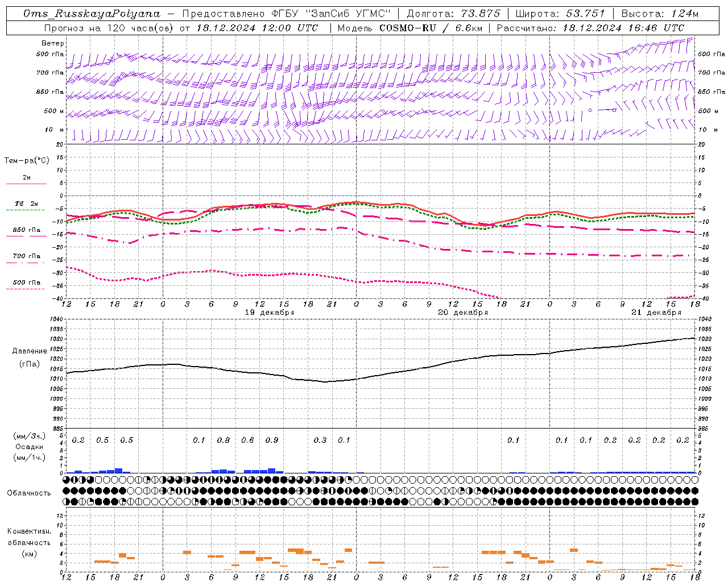Image resolution: width=728 pixels, height=582 pixels.
Task: Click the '700 гПа' temperature legend label
Action: pyautogui.click(x=26, y=256)
